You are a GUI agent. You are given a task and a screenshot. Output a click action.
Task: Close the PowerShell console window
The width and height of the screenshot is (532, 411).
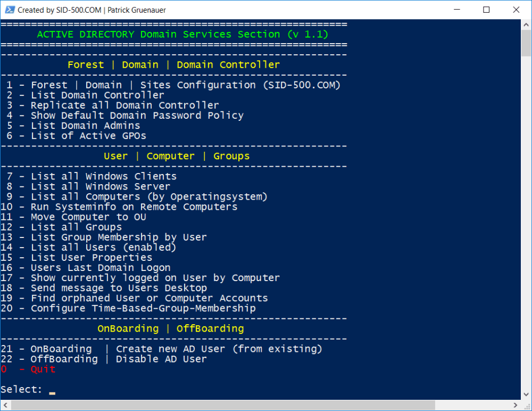tap(516, 10)
